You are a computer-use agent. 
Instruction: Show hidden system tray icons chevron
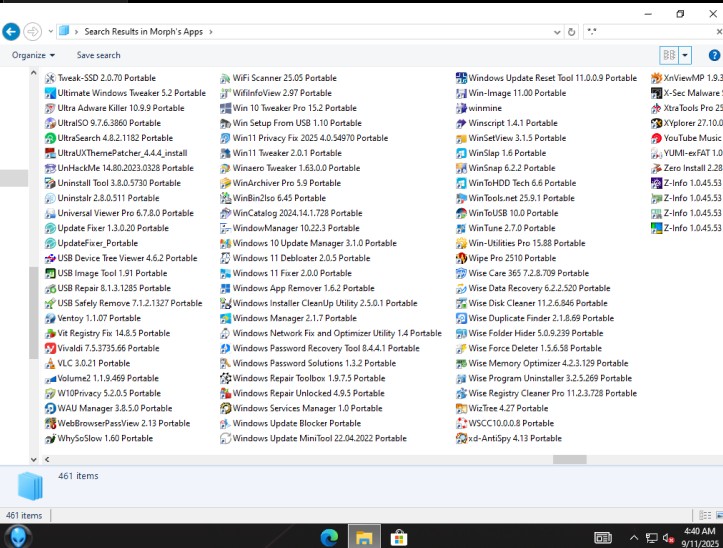(634, 537)
